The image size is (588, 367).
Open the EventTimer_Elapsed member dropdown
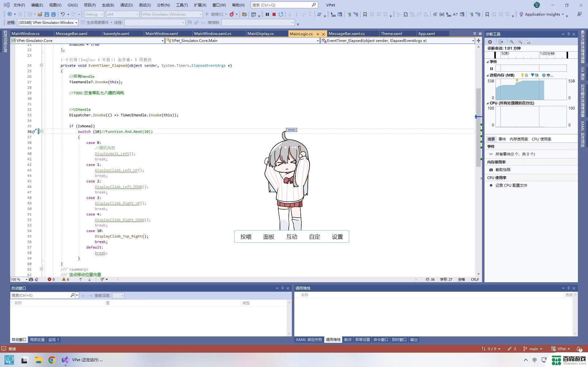[x=398, y=41]
